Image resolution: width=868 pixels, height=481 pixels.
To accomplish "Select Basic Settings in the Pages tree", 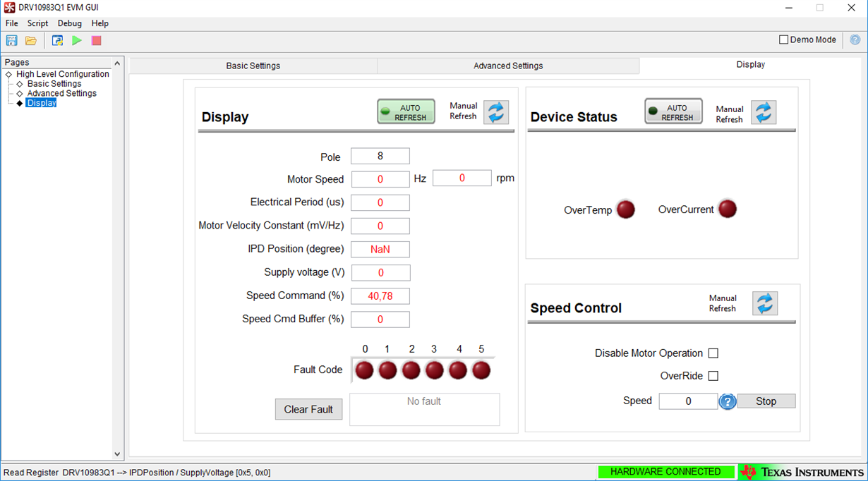I will (x=54, y=84).
